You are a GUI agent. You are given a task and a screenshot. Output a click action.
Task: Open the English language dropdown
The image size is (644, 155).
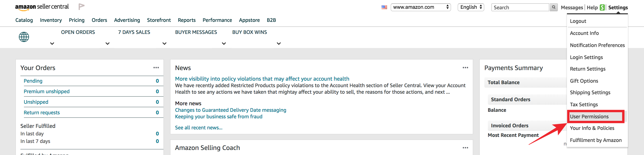471,7
